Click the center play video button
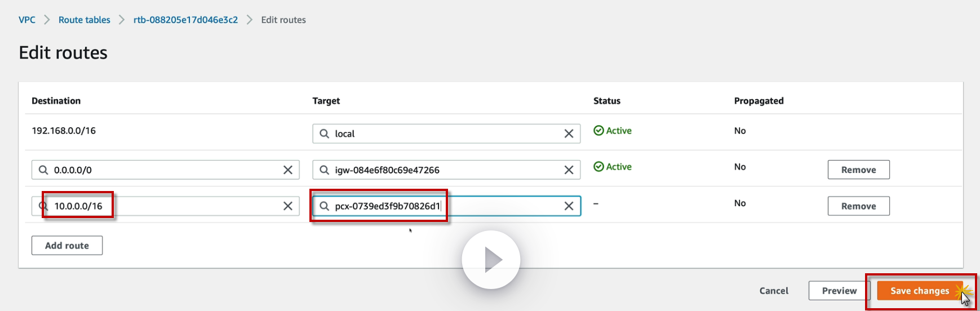Viewport: 980px width, 311px height. coord(491,260)
